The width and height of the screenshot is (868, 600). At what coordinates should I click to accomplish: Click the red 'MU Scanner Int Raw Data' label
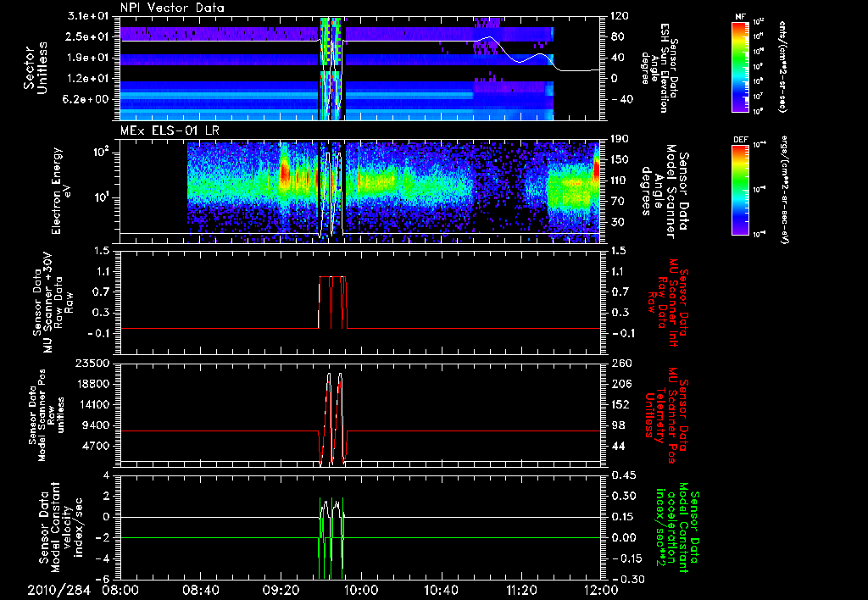tap(668, 303)
